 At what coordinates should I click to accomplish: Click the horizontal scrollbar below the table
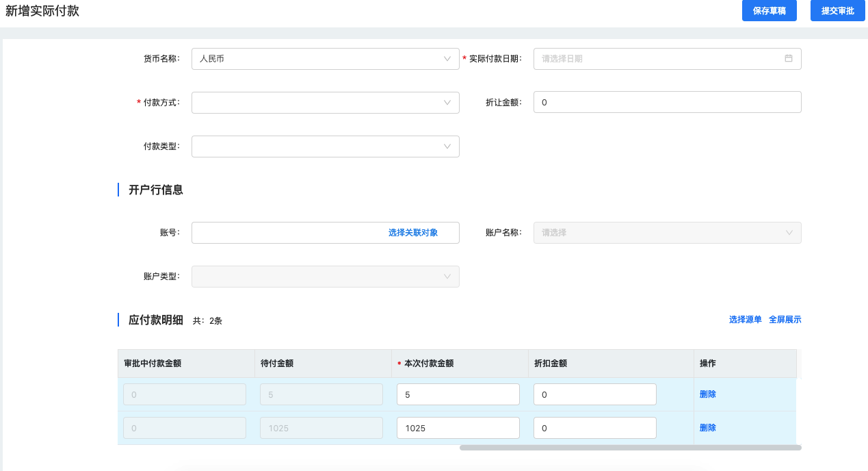(629, 447)
